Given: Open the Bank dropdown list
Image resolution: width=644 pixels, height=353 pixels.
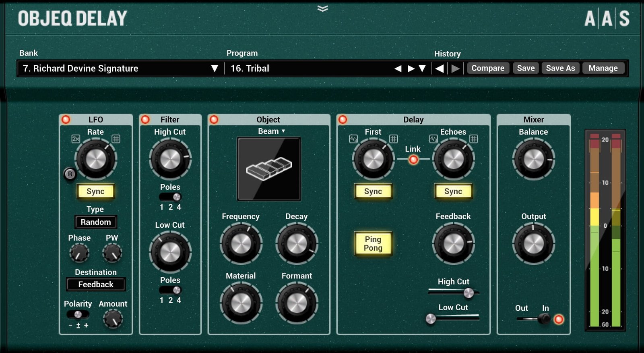Looking at the screenshot, I should (215, 69).
